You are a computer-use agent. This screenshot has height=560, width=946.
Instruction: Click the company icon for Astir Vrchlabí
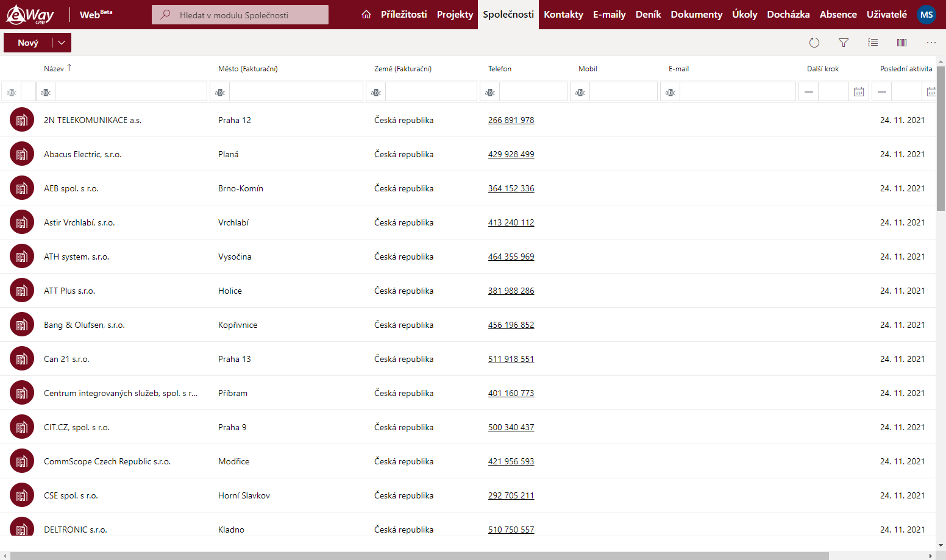coord(22,222)
